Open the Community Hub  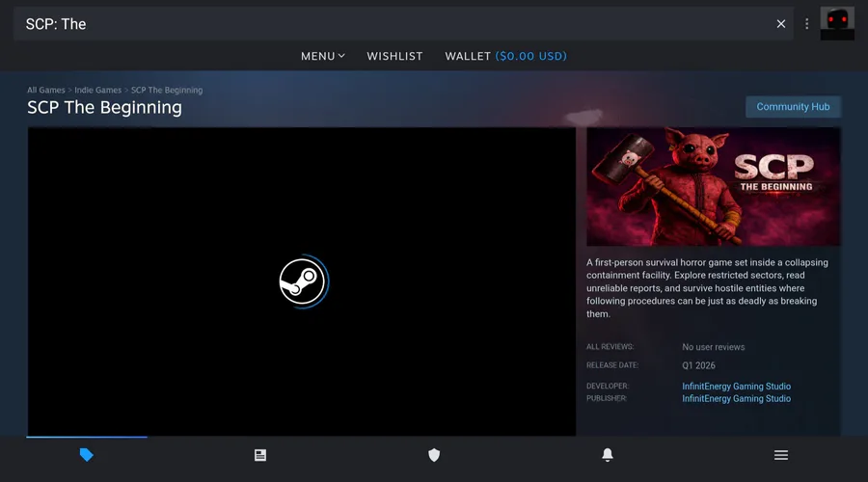793,107
